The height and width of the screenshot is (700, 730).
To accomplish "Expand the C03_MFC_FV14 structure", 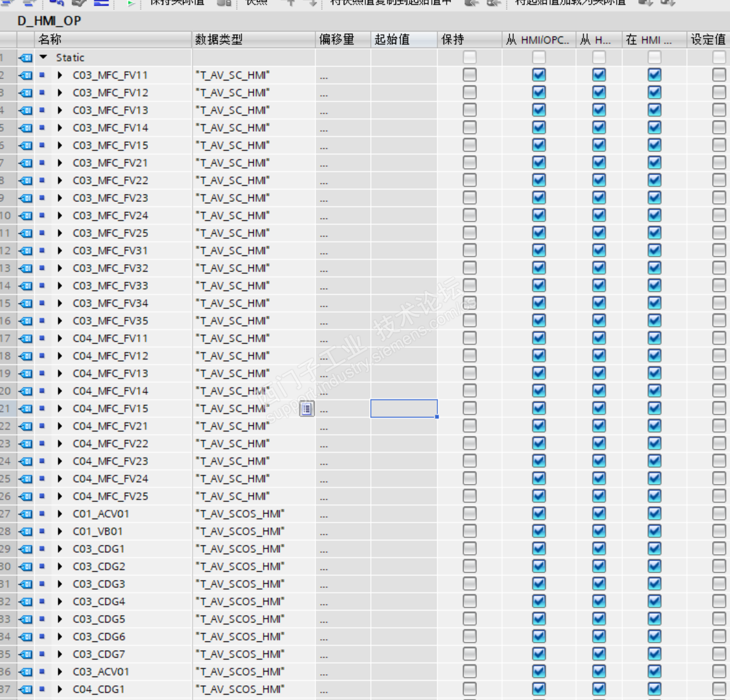I will (x=60, y=127).
